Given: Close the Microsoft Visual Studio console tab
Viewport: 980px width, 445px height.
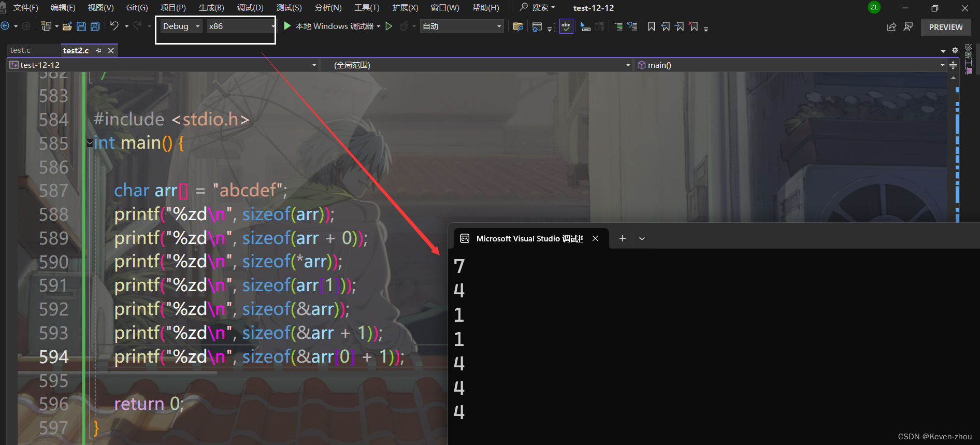Looking at the screenshot, I should tap(595, 238).
